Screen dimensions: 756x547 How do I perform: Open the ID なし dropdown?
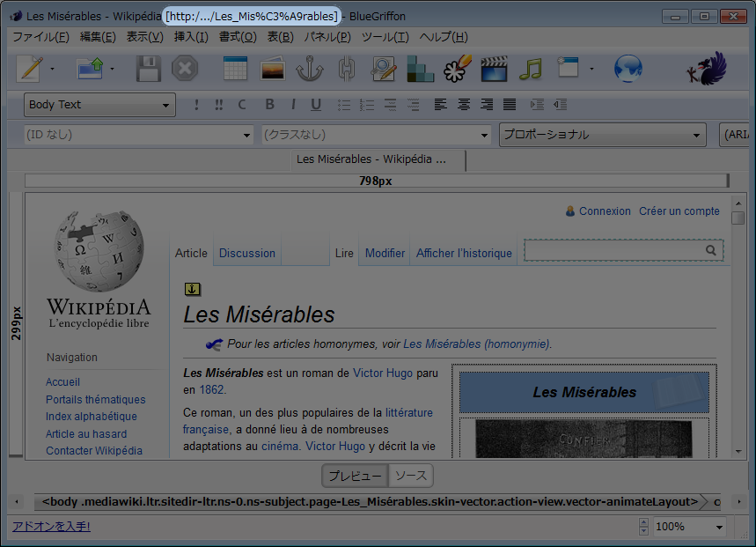pyautogui.click(x=139, y=135)
